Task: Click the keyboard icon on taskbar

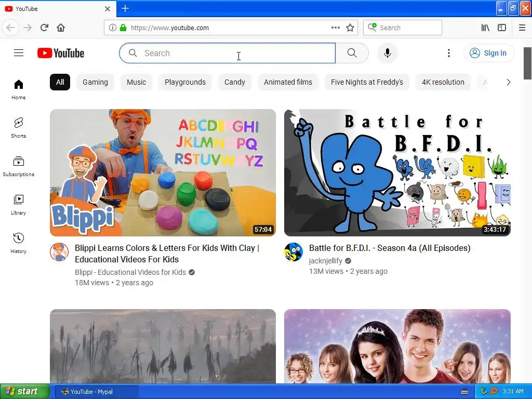Action: [464, 392]
